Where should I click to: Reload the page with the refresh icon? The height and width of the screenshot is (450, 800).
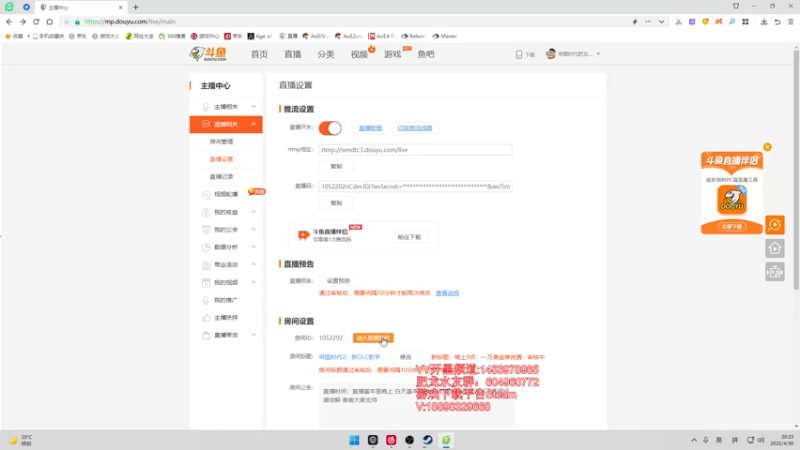click(36, 21)
